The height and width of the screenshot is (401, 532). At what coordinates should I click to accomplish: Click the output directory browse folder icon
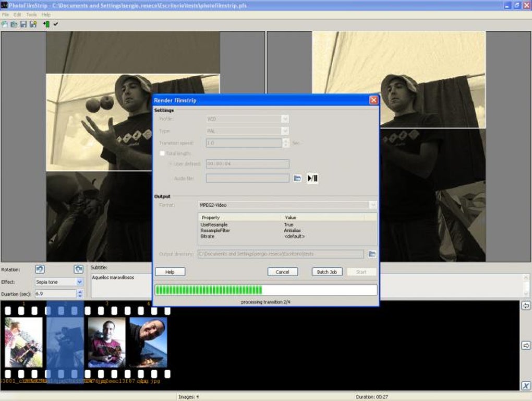point(372,254)
